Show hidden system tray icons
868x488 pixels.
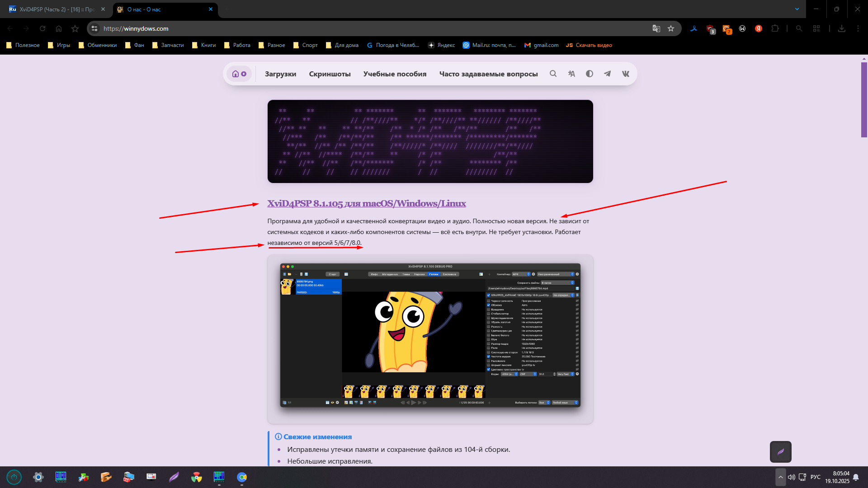tap(780, 477)
